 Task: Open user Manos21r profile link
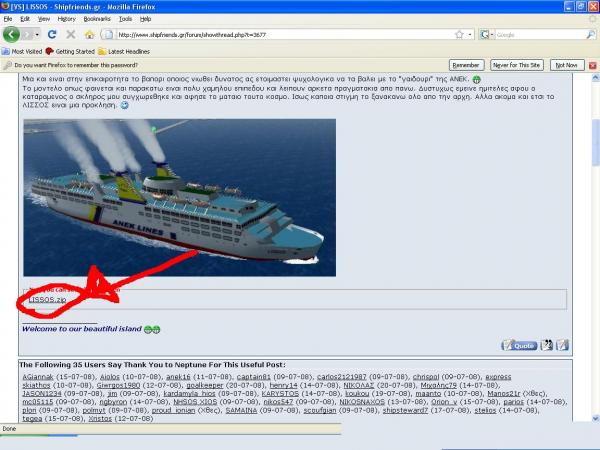[504, 393]
